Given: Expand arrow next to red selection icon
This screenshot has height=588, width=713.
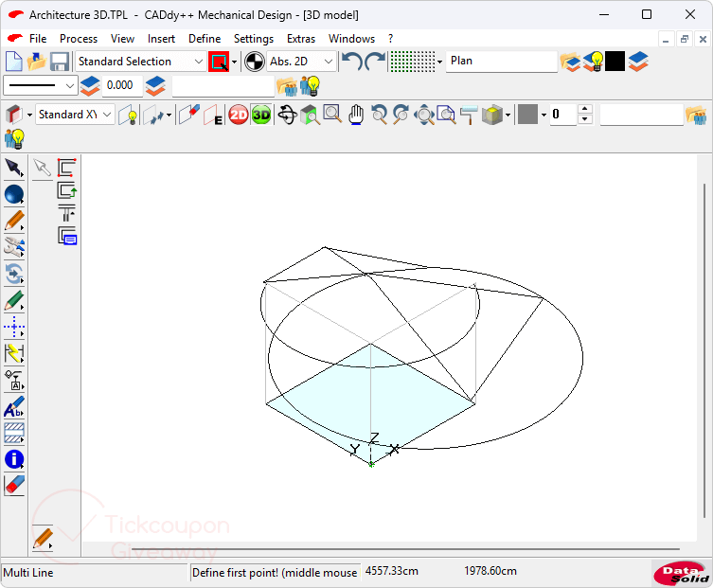Looking at the screenshot, I should [x=234, y=62].
